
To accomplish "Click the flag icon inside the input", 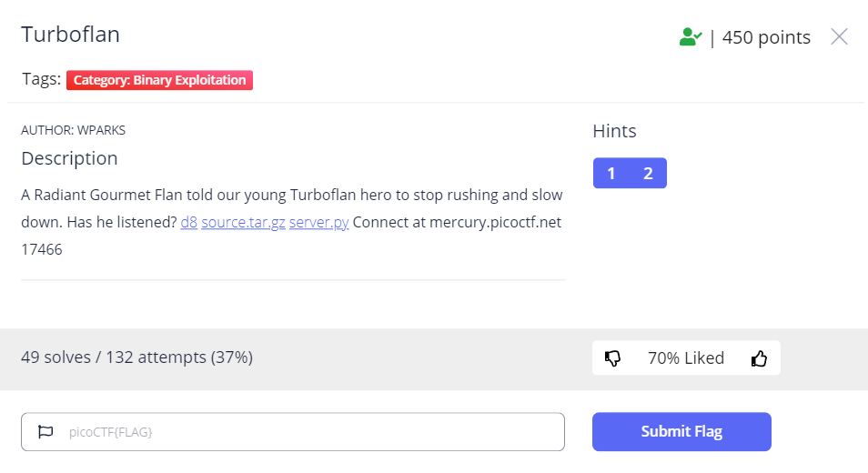I will coord(45,431).
